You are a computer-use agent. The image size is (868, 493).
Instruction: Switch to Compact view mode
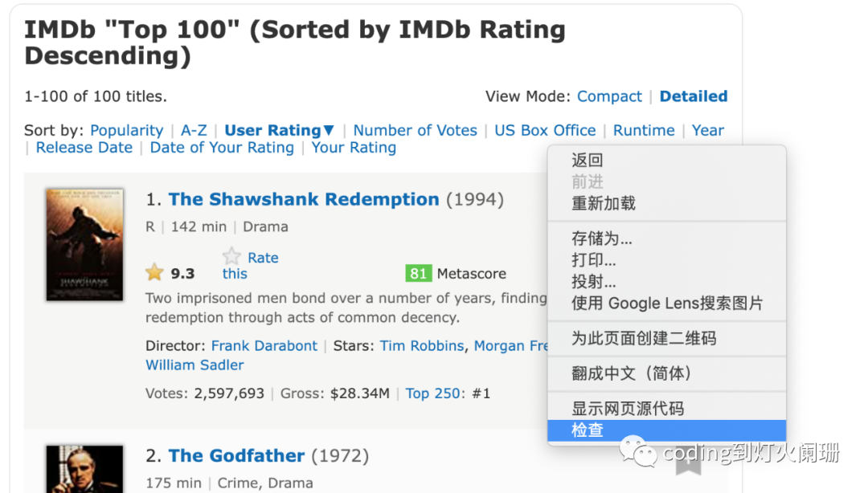click(x=609, y=96)
